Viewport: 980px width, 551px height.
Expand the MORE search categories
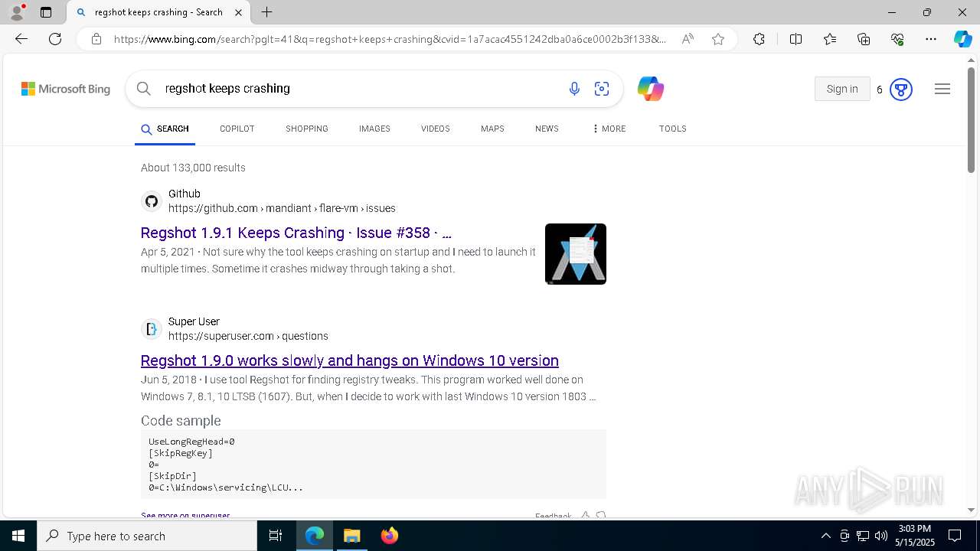pos(609,129)
